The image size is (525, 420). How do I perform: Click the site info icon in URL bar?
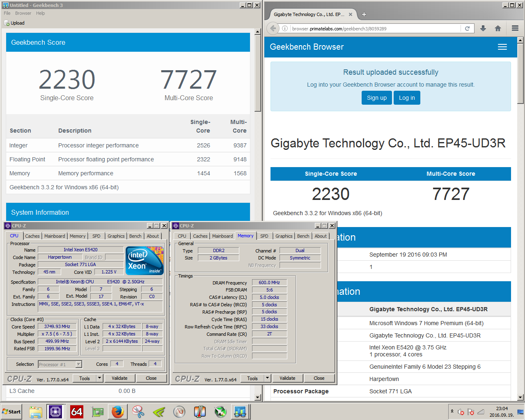click(x=285, y=28)
